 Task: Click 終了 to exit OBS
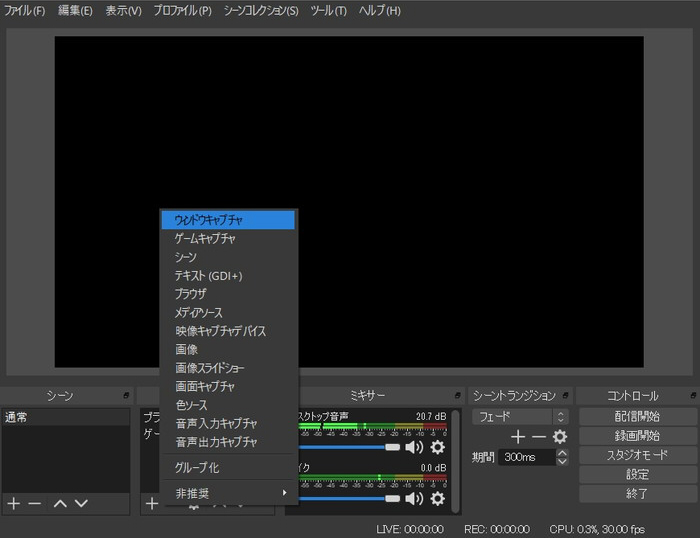click(x=638, y=494)
